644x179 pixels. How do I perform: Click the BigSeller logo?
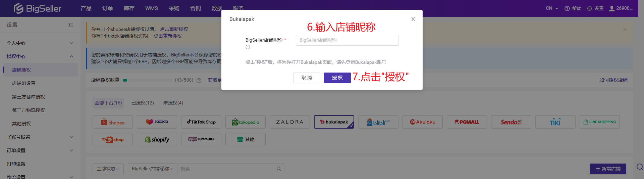click(x=37, y=8)
